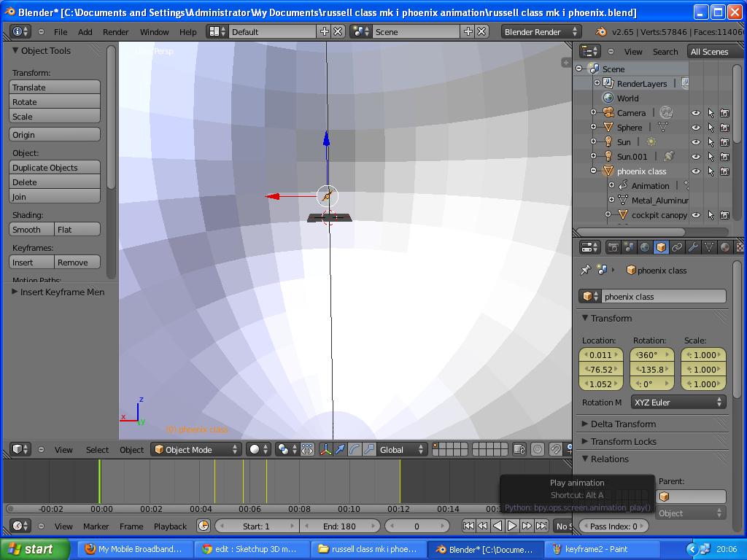
Task: Open the Object menu in the viewport header
Action: point(131,449)
